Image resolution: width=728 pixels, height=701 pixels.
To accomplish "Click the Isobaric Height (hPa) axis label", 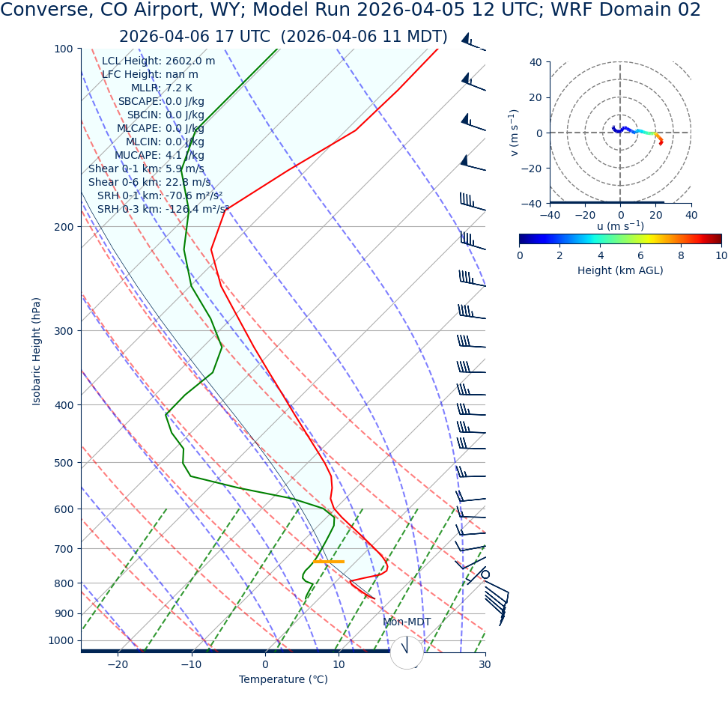I will point(36,351).
